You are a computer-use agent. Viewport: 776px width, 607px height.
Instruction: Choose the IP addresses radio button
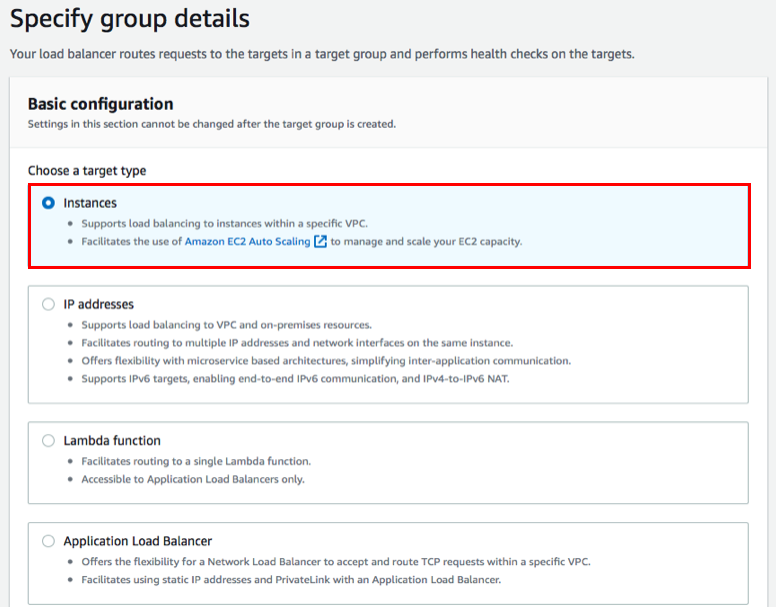(x=48, y=304)
